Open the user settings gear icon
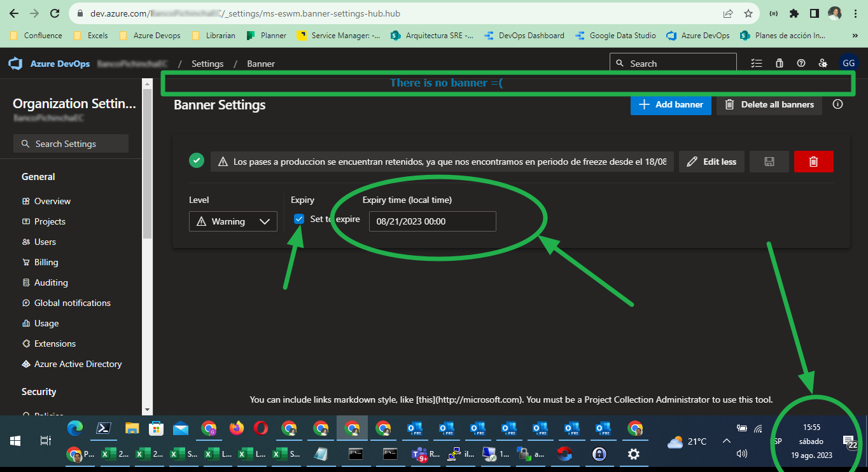Viewport: 868px width, 472px height. [x=823, y=63]
